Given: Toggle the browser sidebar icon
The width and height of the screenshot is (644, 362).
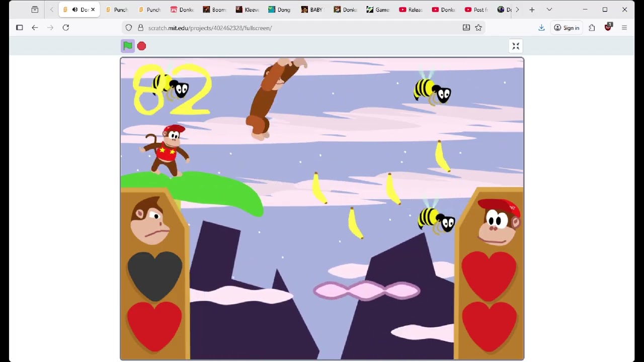Looking at the screenshot, I should (x=19, y=28).
